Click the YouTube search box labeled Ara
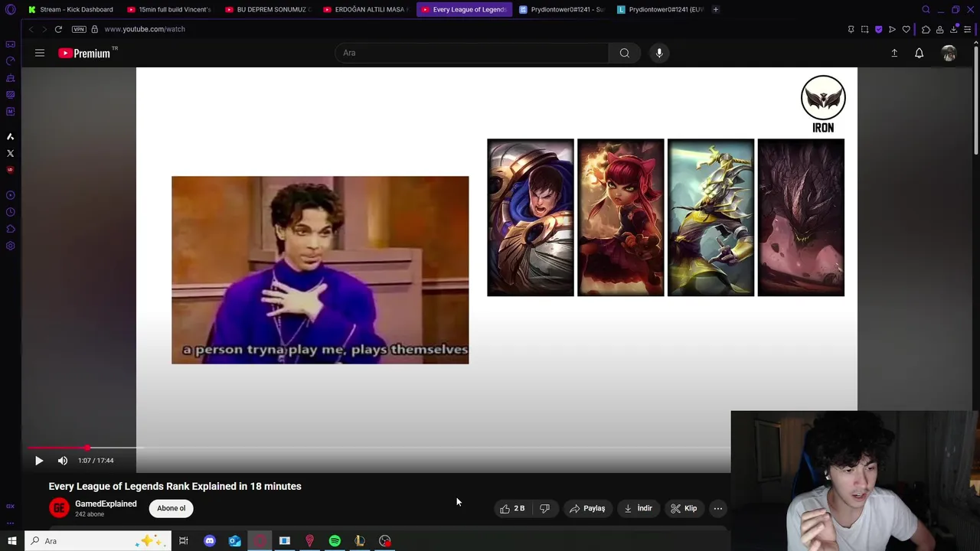Viewport: 980px width, 551px height. click(472, 53)
